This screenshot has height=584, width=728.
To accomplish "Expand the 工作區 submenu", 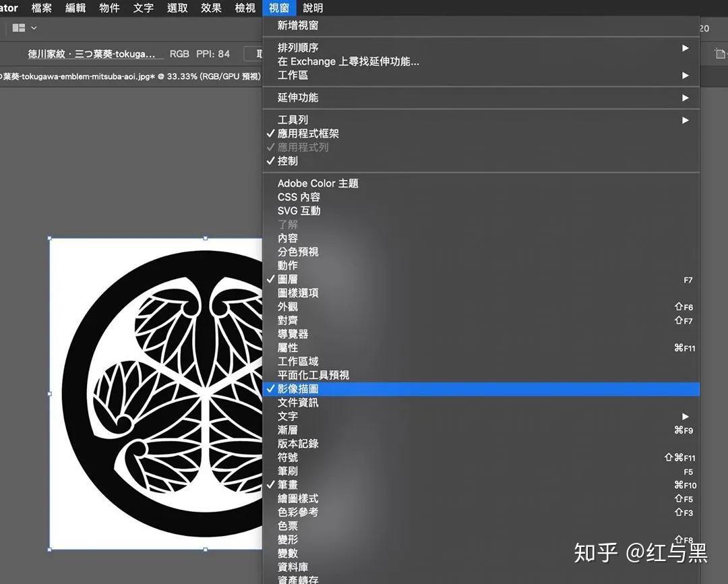I will pos(481,76).
